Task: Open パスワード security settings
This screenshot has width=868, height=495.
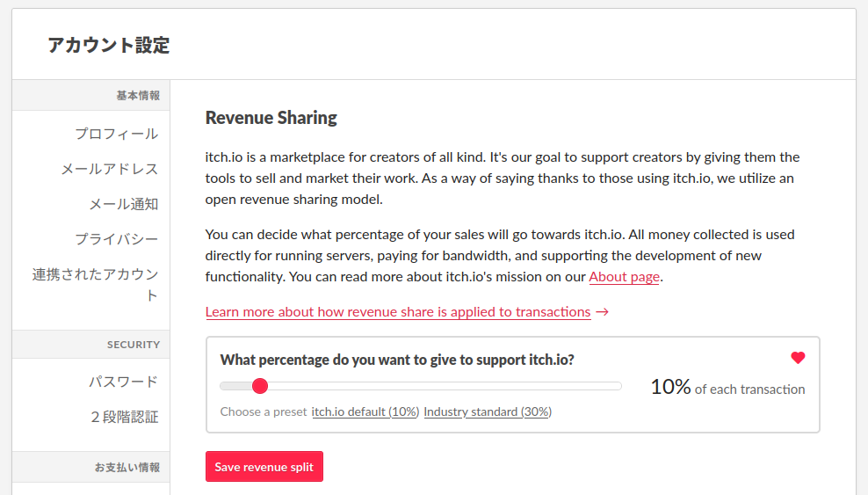Action: click(x=124, y=382)
